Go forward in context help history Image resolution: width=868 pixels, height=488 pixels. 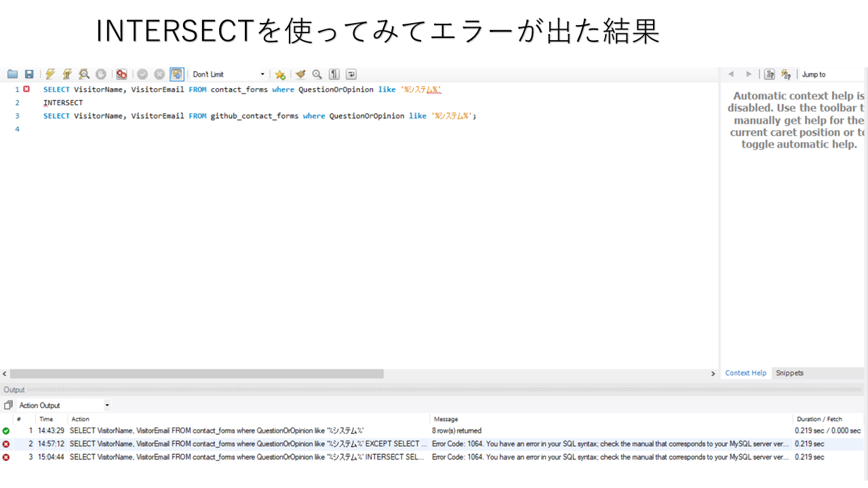click(749, 74)
